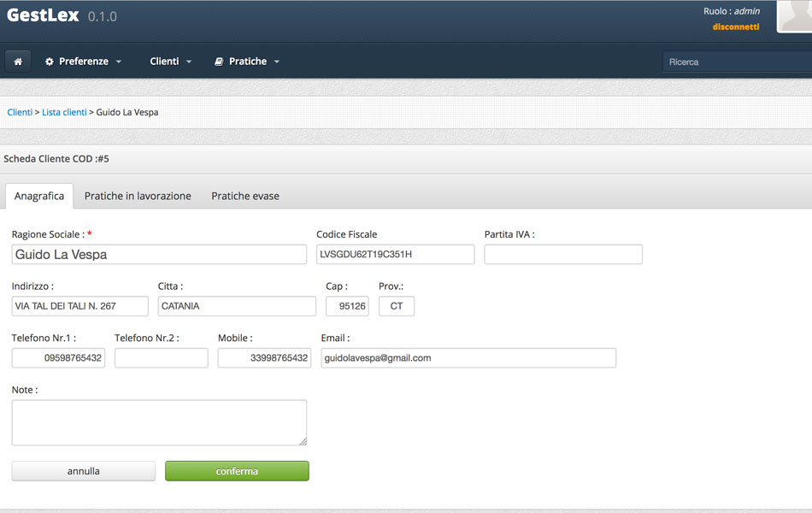Screen dimensions: 812x513
Task: Click the home icon button
Action: [x=18, y=62]
